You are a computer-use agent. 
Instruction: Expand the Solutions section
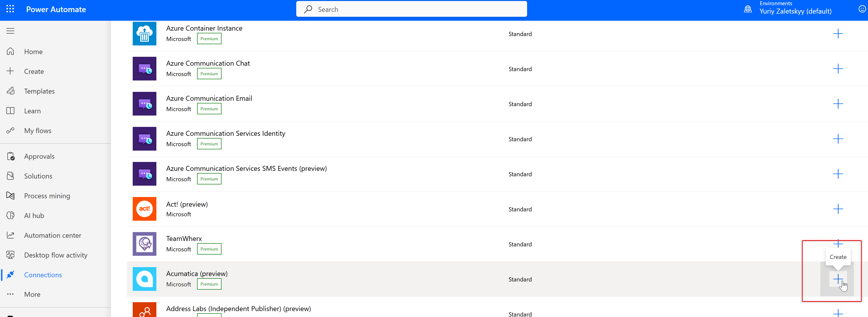38,176
